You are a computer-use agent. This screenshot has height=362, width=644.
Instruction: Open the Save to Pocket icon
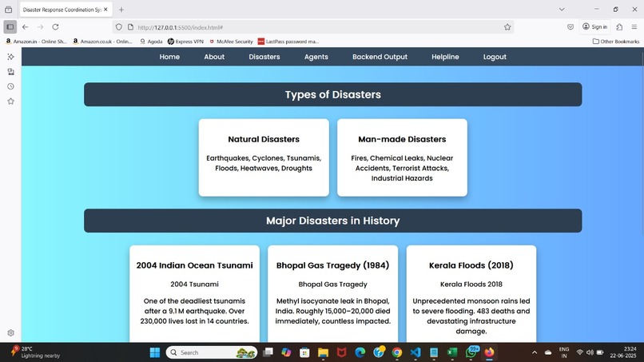point(570,27)
